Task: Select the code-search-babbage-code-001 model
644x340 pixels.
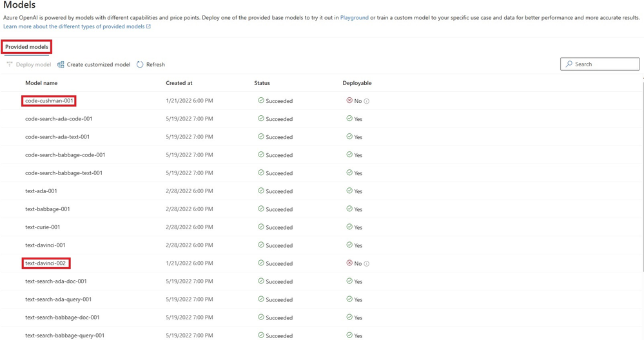Action: 65,155
